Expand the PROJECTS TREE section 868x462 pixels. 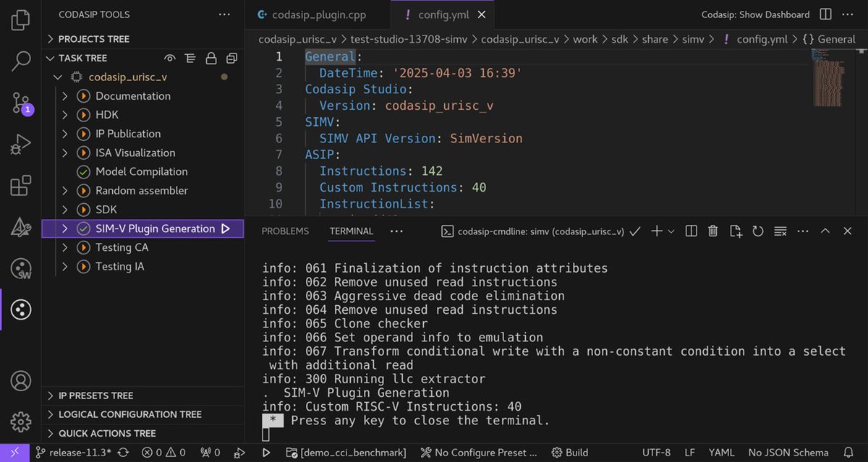pyautogui.click(x=142, y=39)
